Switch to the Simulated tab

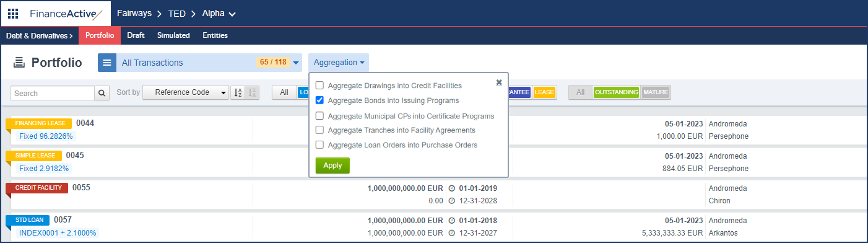pos(173,36)
